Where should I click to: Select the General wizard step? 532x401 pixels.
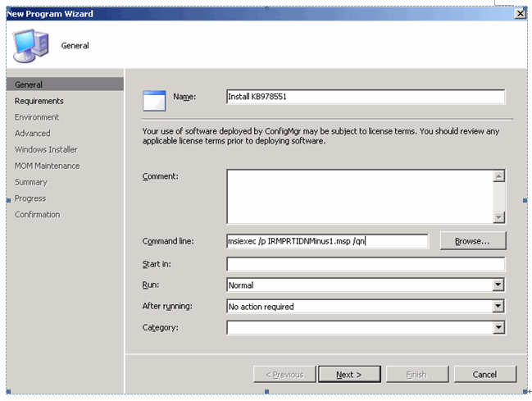click(x=65, y=84)
